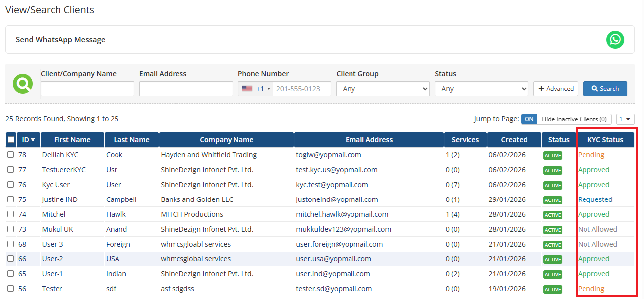Screen dimensions: 644x299
Task: Open the Delilah KYC client link
Action: coord(60,155)
